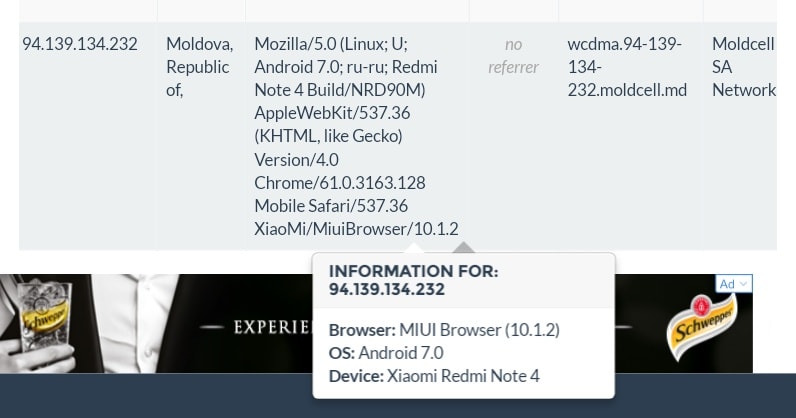Image resolution: width=796 pixels, height=418 pixels.
Task: Click XiaoMi/MiuiBrowser/10.1.2 at user agent end
Action: [x=355, y=229]
